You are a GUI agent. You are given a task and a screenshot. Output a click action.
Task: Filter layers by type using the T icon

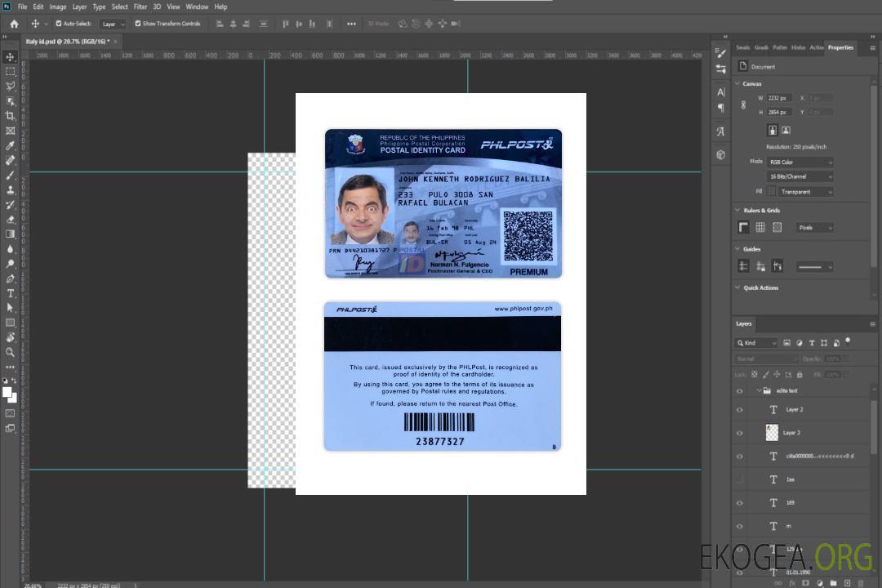click(812, 343)
